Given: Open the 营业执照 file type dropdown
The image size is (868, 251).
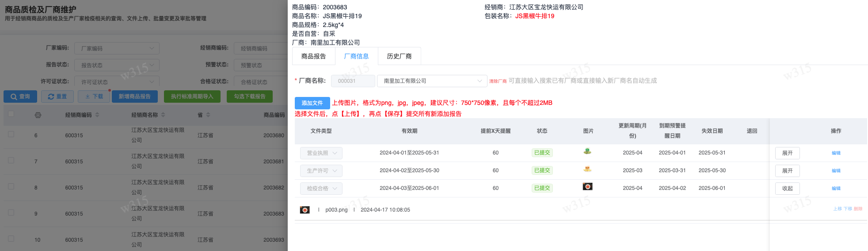Looking at the screenshot, I should pyautogui.click(x=321, y=153).
